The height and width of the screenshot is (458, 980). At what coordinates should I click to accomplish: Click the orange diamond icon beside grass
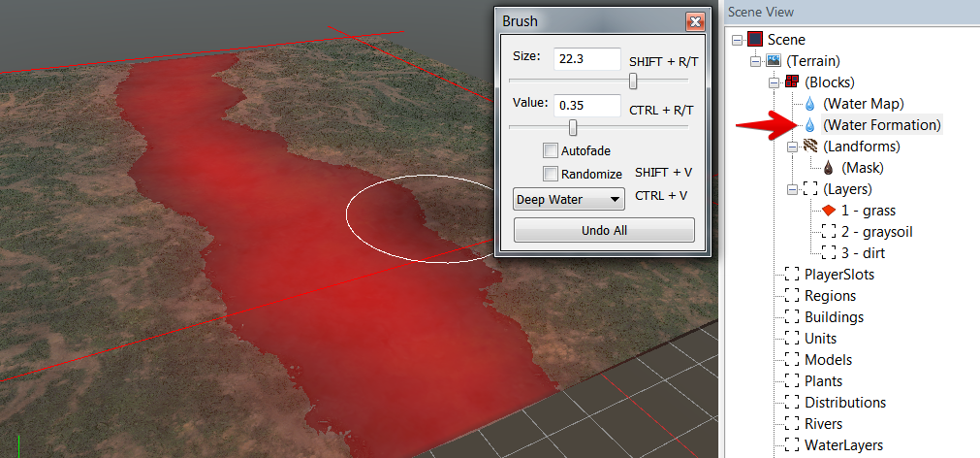tap(829, 211)
